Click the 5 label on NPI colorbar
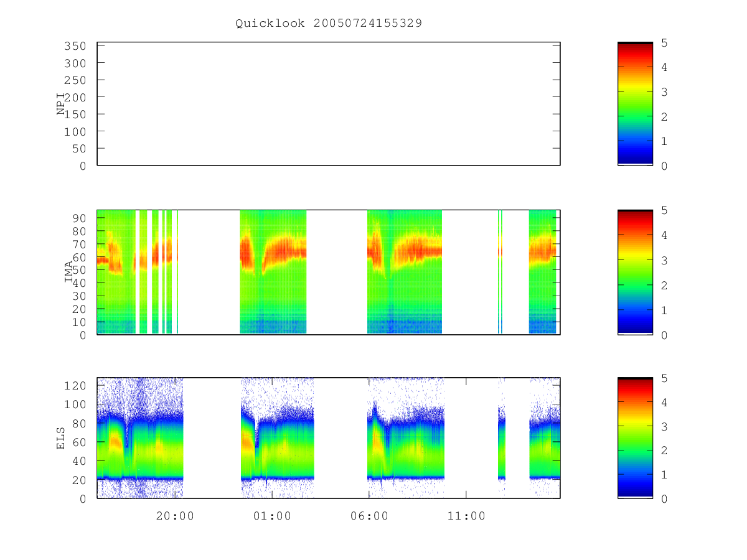The width and height of the screenshot is (747, 560). click(x=665, y=43)
